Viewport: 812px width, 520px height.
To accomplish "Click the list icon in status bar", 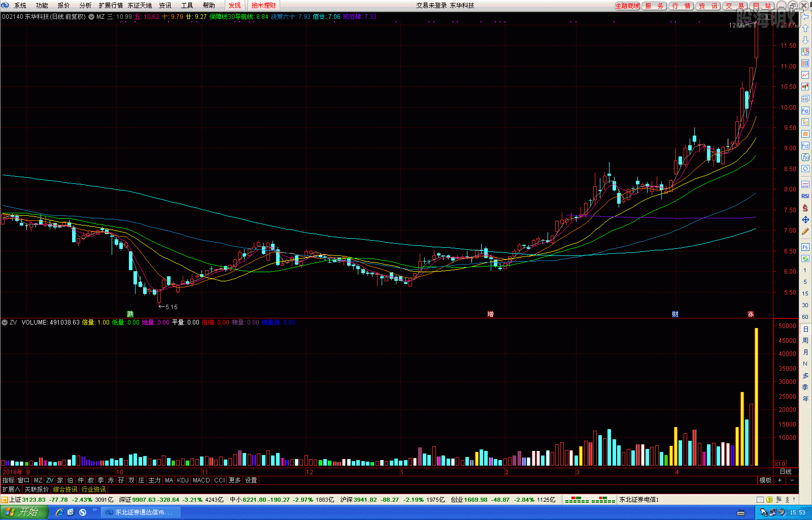I will (x=760, y=500).
